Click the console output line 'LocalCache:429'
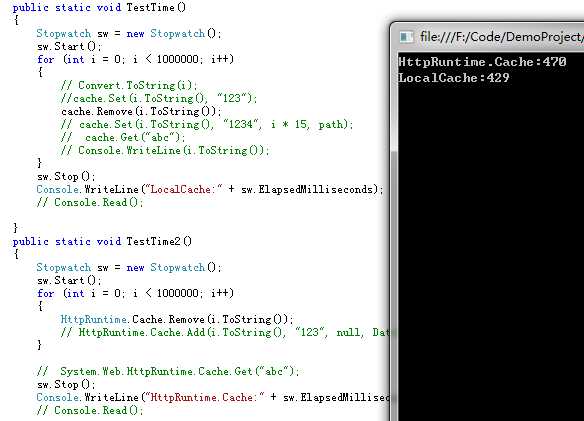 point(454,77)
